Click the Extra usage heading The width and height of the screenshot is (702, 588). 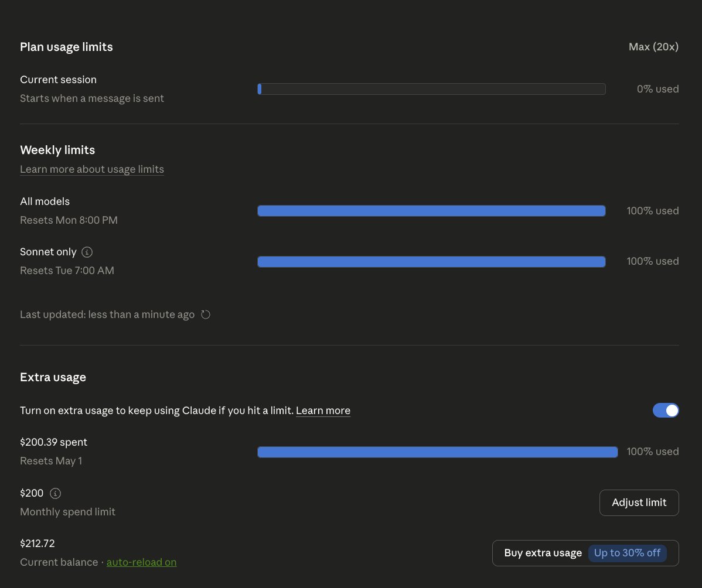click(x=53, y=377)
